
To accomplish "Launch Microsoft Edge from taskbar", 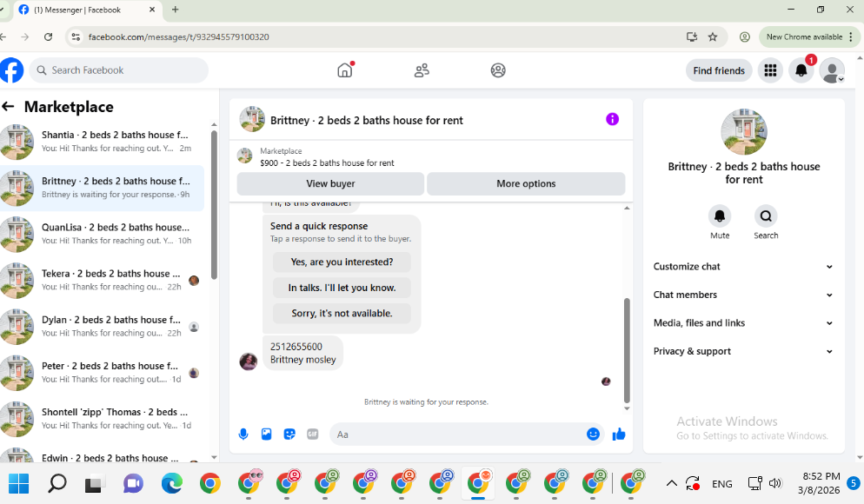I will tap(172, 484).
